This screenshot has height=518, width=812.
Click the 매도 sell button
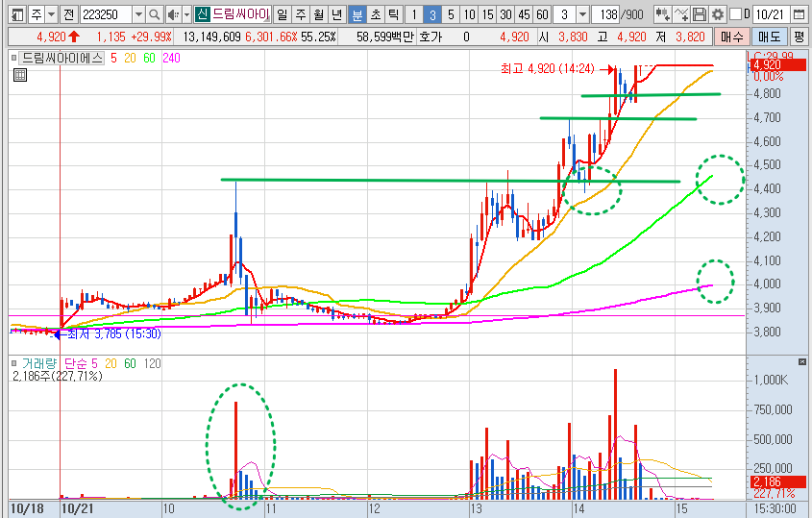[x=769, y=37]
